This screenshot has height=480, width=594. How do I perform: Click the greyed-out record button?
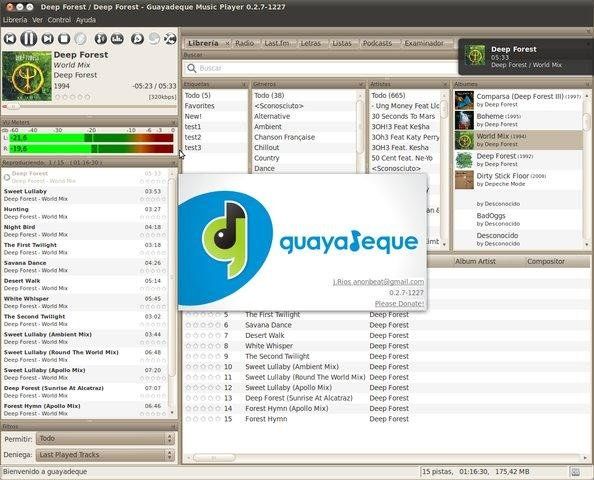coord(80,39)
